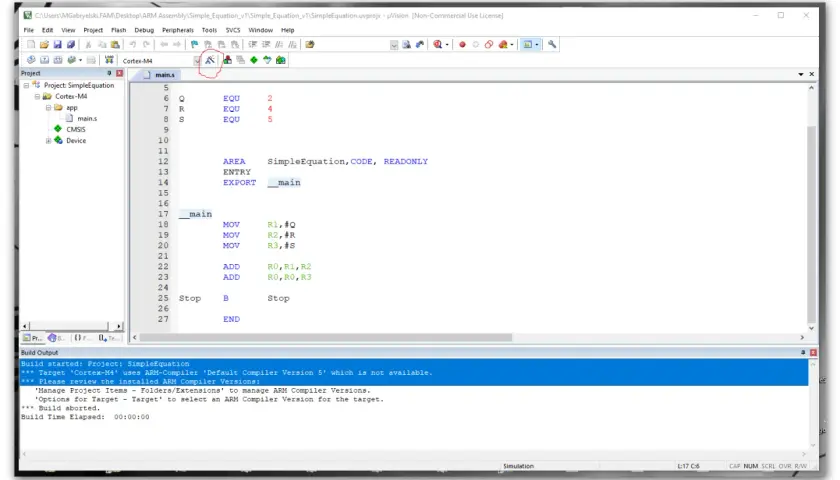Open the window layout dropdown arrow
The image size is (840, 480).
537,45
